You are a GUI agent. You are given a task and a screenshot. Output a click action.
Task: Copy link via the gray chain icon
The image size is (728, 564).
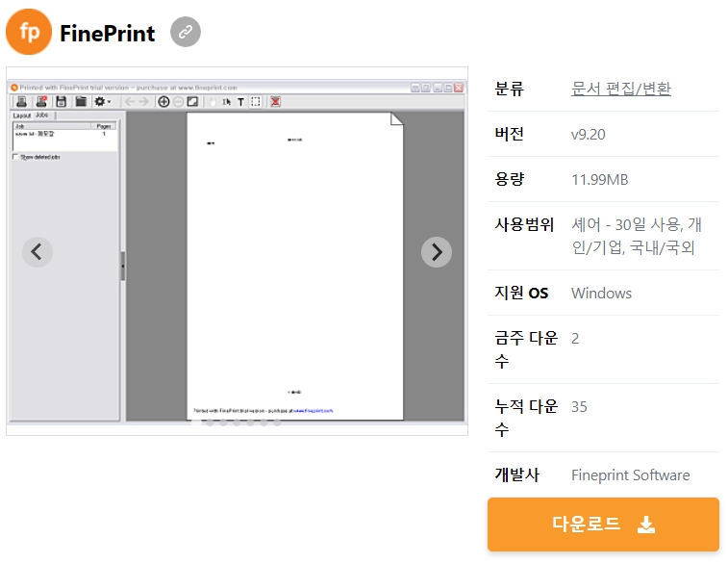click(186, 32)
